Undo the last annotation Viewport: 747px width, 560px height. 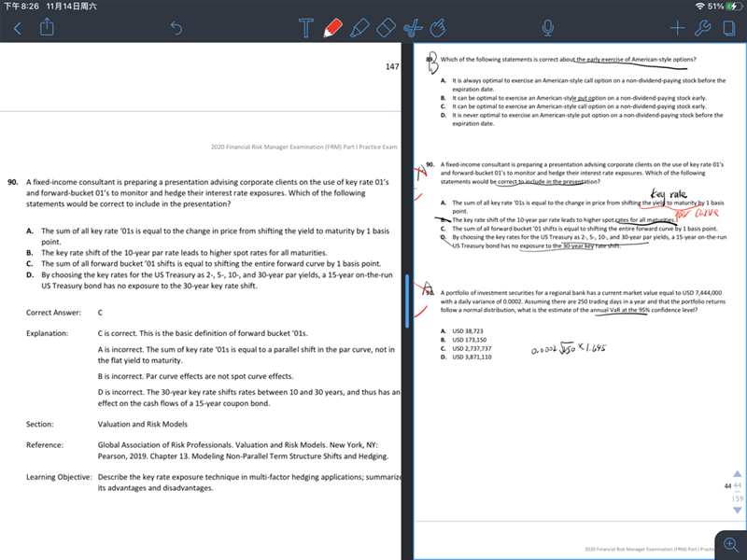(176, 28)
